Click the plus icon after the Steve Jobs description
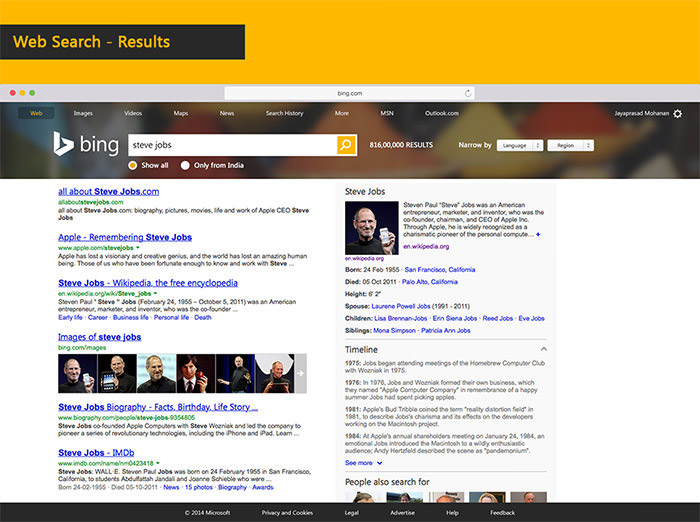 538,234
